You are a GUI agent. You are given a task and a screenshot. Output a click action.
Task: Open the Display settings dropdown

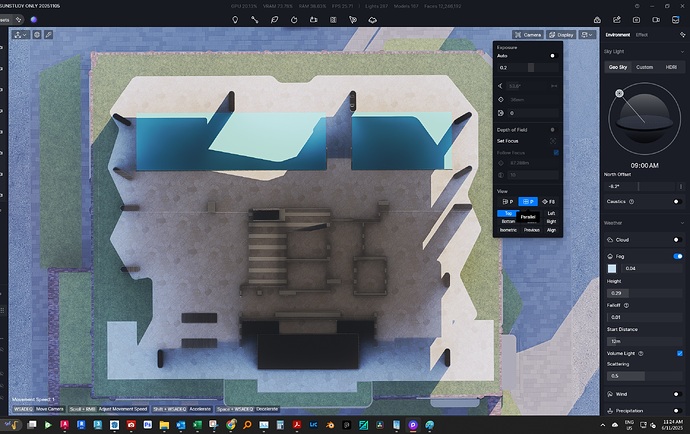pyautogui.click(x=561, y=34)
